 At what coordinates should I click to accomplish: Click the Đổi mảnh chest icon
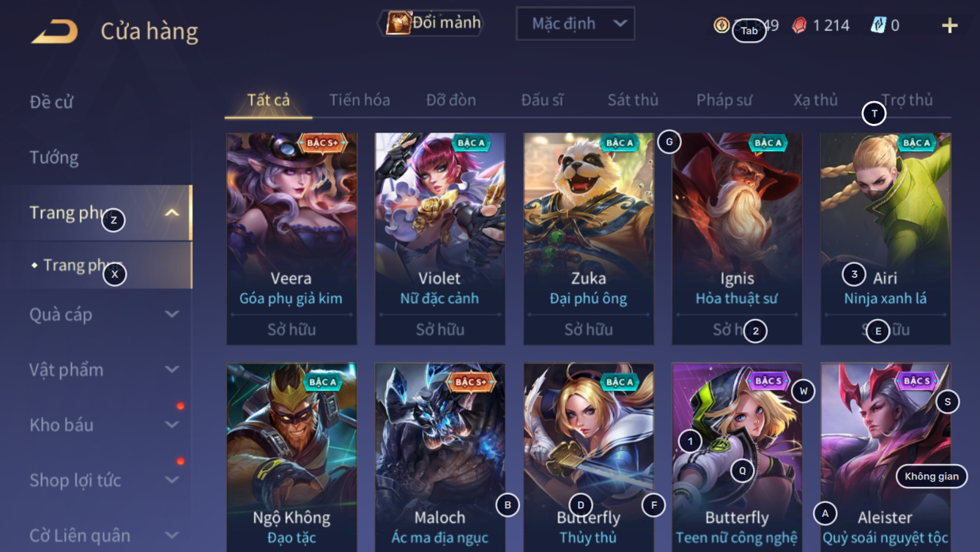point(398,23)
